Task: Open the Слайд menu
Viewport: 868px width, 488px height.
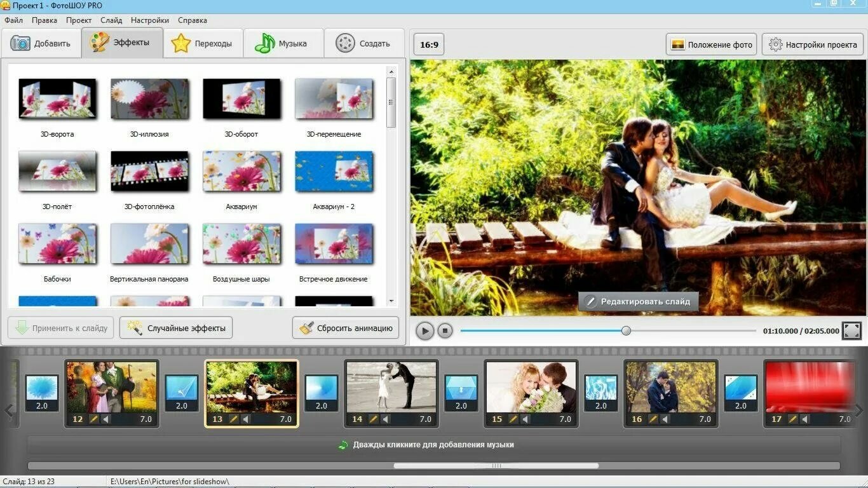Action: point(111,20)
